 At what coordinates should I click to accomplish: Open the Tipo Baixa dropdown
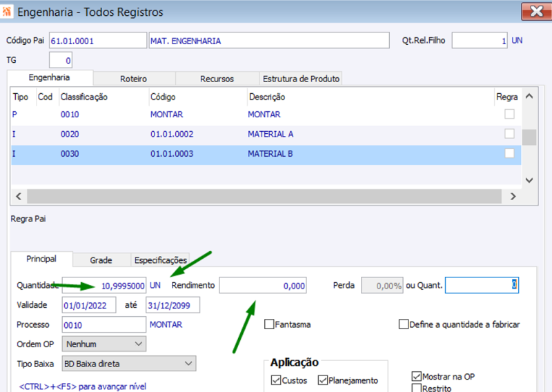pyautogui.click(x=129, y=364)
